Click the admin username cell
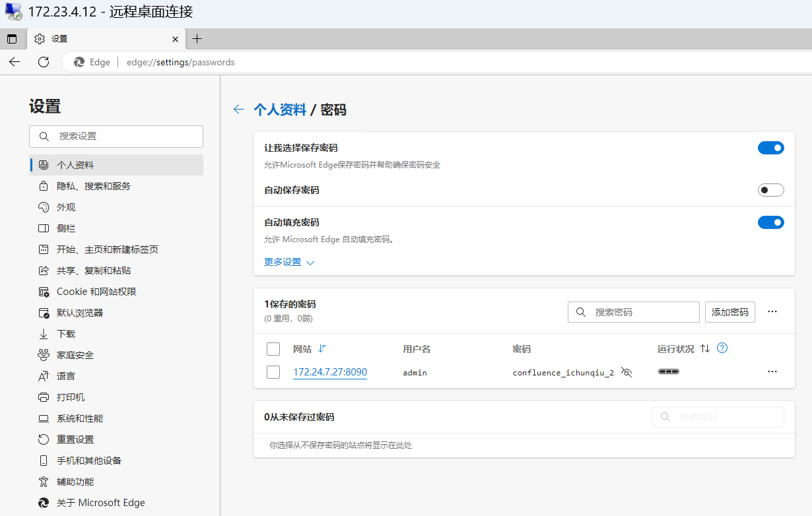The width and height of the screenshot is (812, 516). coord(415,373)
